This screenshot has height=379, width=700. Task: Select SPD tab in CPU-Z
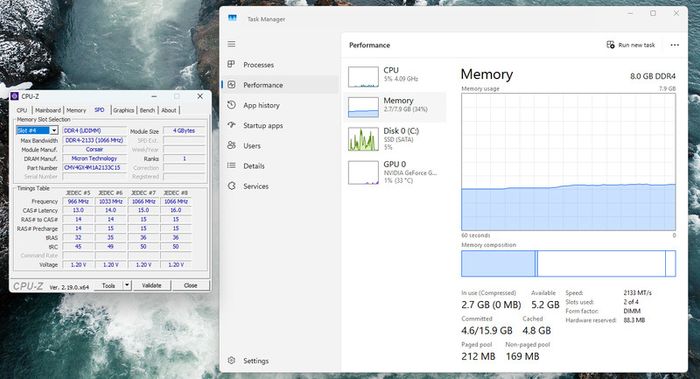pyautogui.click(x=99, y=110)
